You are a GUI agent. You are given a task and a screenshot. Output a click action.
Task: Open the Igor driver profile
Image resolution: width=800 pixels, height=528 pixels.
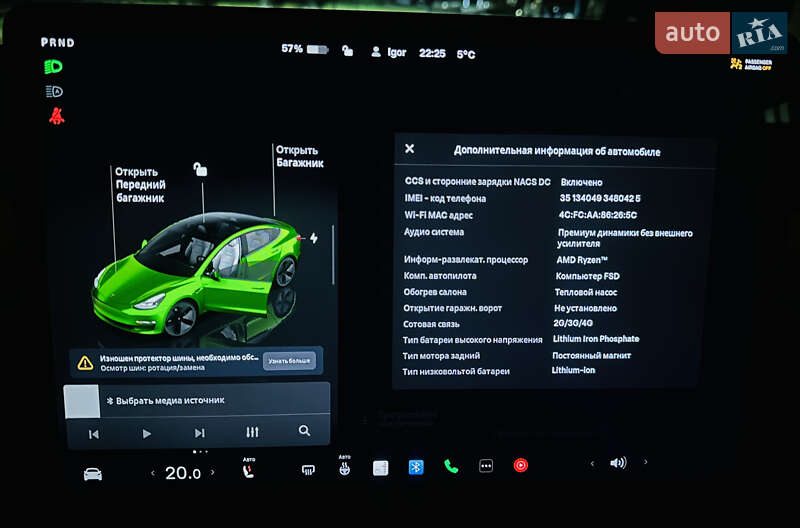click(x=389, y=52)
